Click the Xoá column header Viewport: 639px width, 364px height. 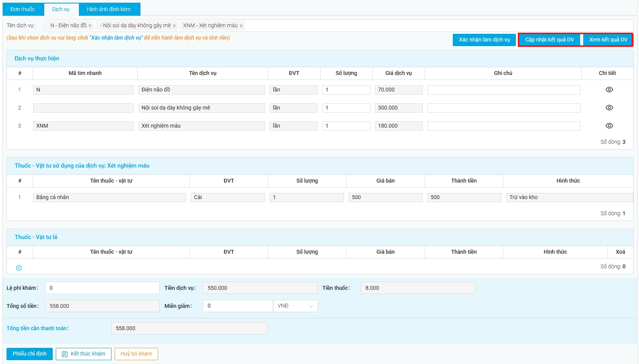[620, 252]
